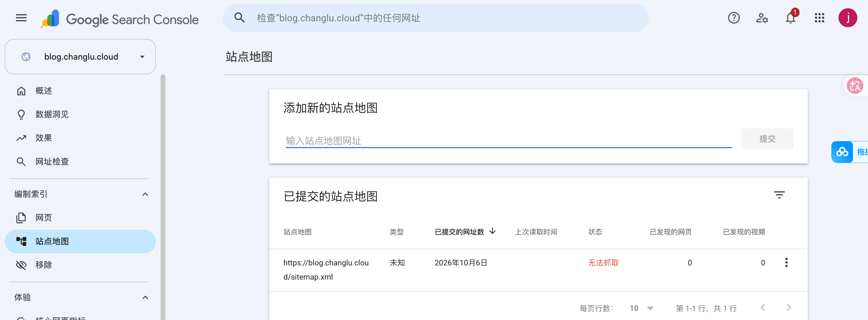Click the sidebar vertical scrollbar

pos(163,197)
